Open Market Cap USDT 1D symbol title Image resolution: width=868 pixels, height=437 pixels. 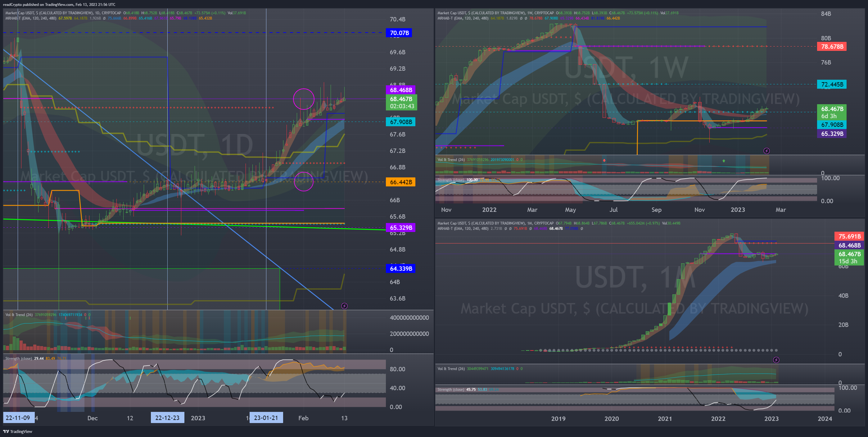[x=63, y=13]
